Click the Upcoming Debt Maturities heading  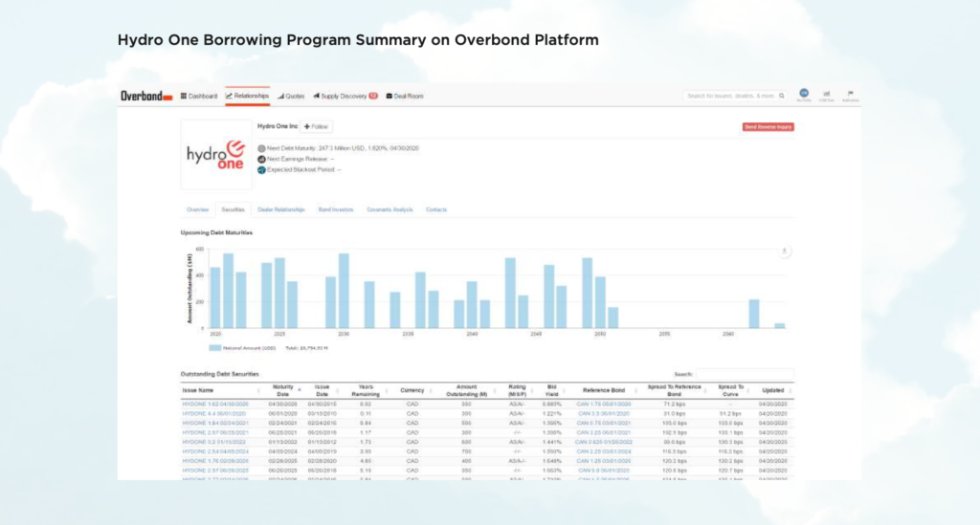(x=216, y=232)
